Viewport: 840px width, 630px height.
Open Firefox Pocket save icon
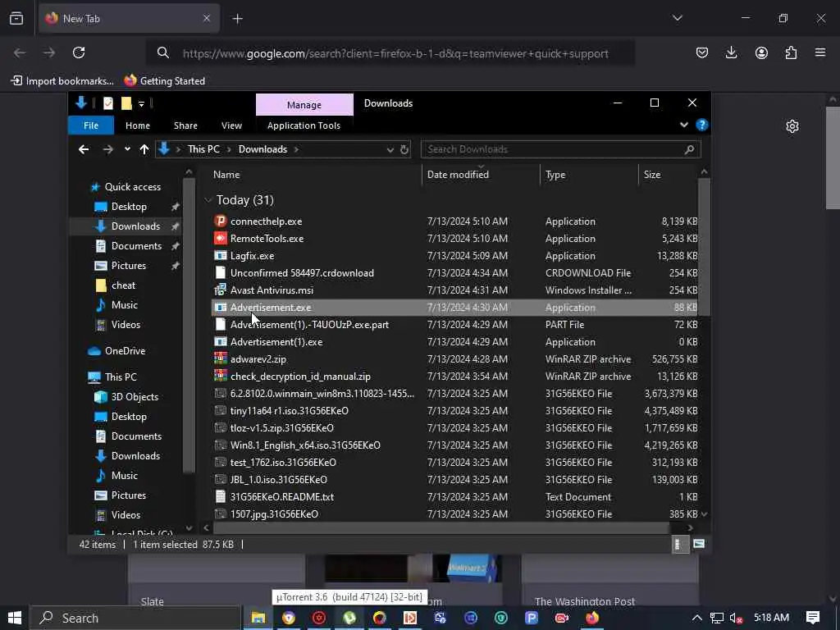702,52
